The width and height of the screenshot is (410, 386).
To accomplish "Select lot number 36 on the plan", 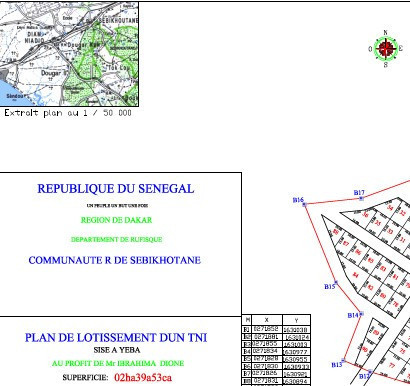I will point(366,215).
